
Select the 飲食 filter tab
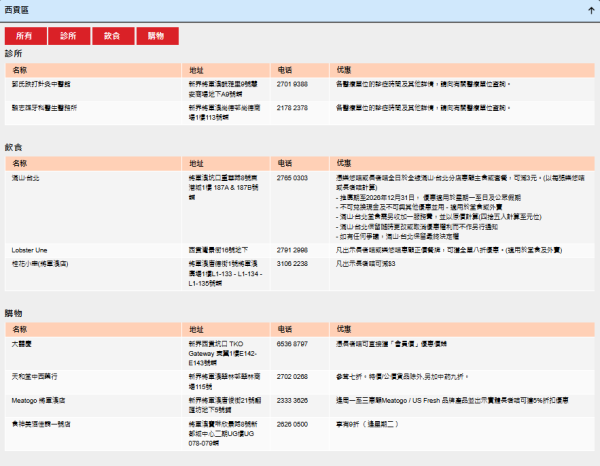(x=113, y=36)
